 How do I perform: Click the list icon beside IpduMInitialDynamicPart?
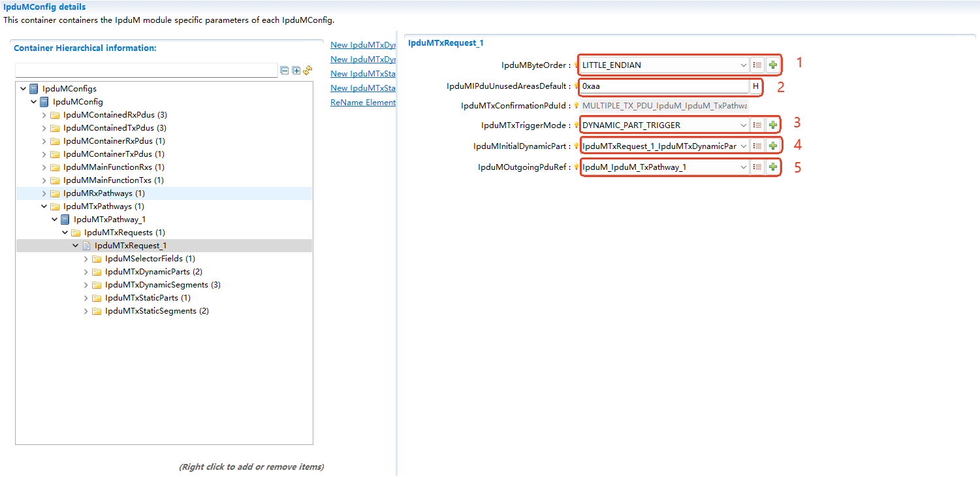[x=757, y=146]
